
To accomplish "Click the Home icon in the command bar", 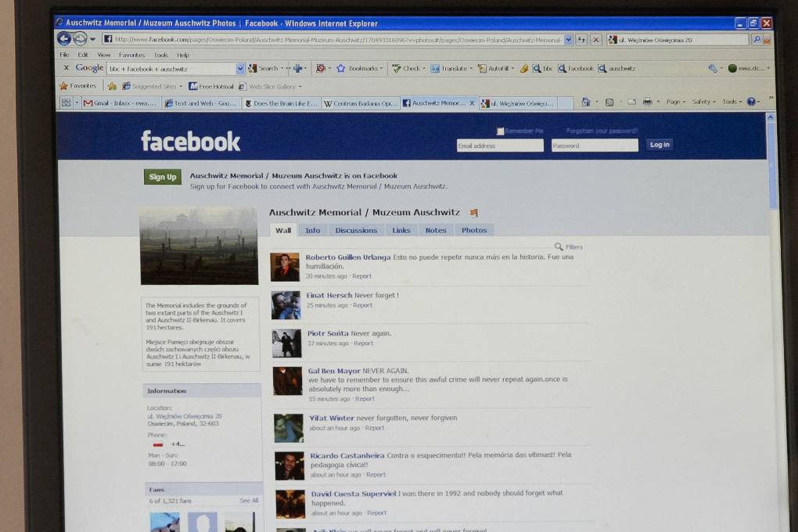I will (586, 102).
